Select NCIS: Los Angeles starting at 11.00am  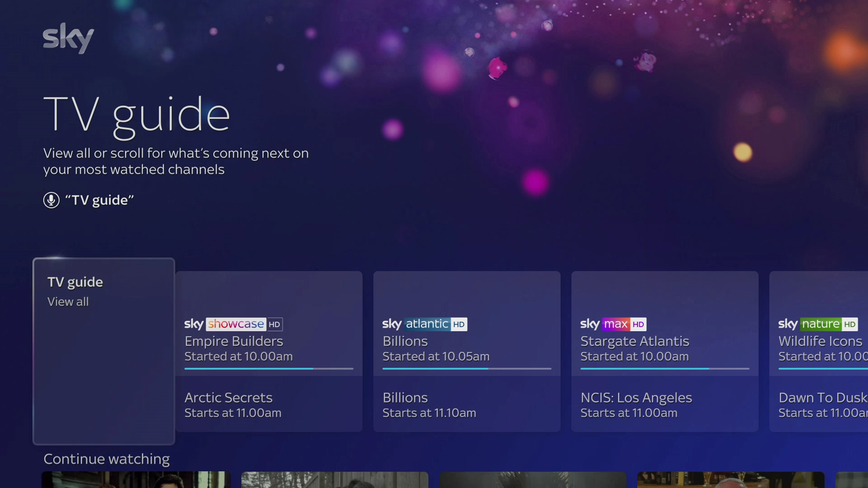point(636,398)
